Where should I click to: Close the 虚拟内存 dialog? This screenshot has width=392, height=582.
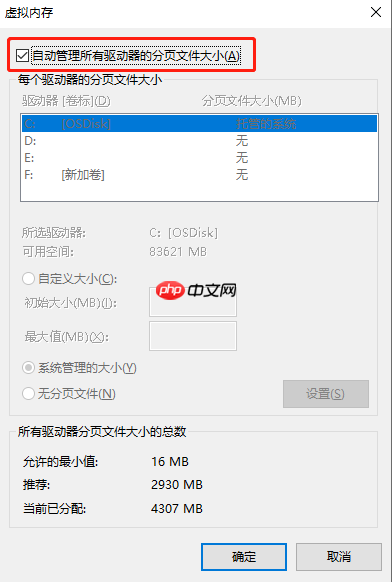click(x=376, y=12)
